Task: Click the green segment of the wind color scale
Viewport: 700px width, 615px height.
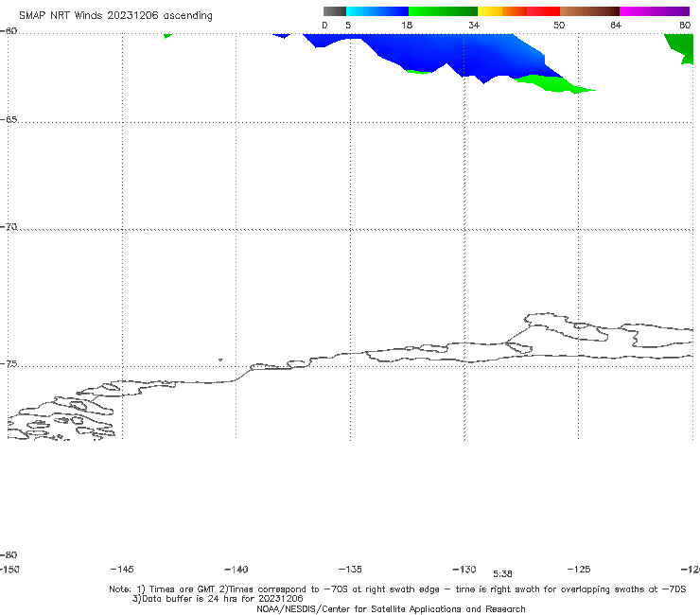Action: (x=443, y=11)
